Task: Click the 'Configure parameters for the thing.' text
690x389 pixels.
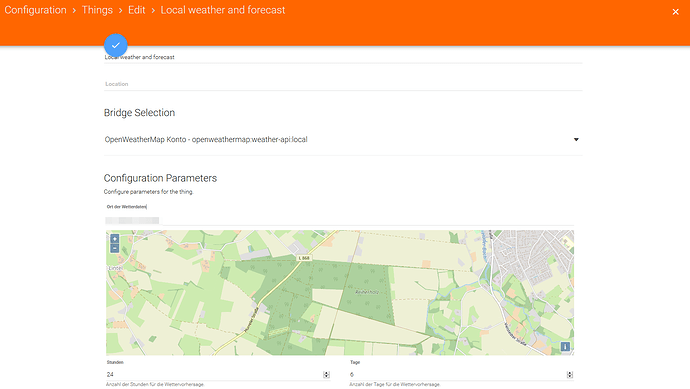Action: tap(149, 192)
